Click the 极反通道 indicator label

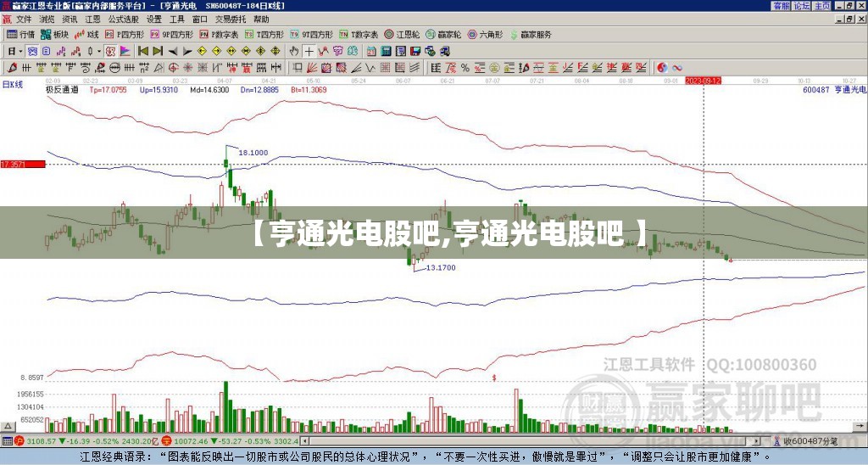pos(62,89)
